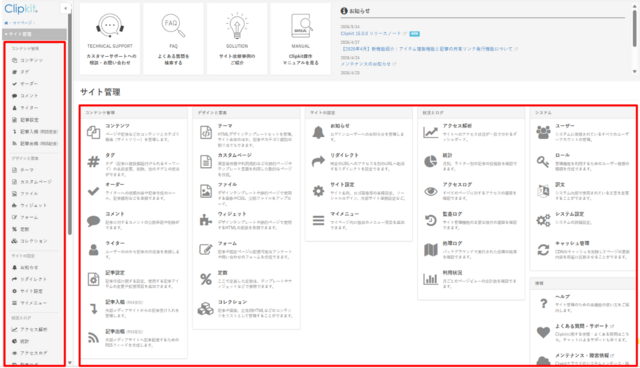This screenshot has width=640, height=368.
Task: Click the heart icon of よくある質問・サポート
Action: click(543, 333)
